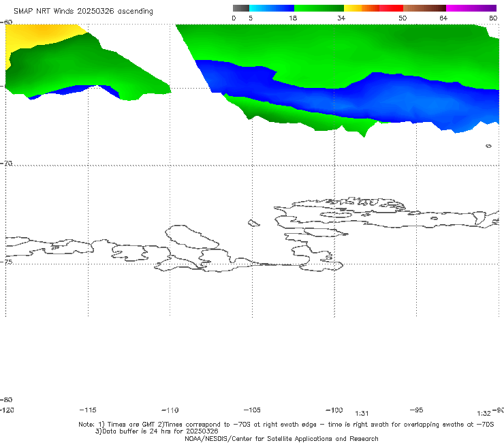Viewport: 504px width, 443px height.
Task: Click the note line beginning "Note: 1) Times are GMT"
Action: pos(286,425)
